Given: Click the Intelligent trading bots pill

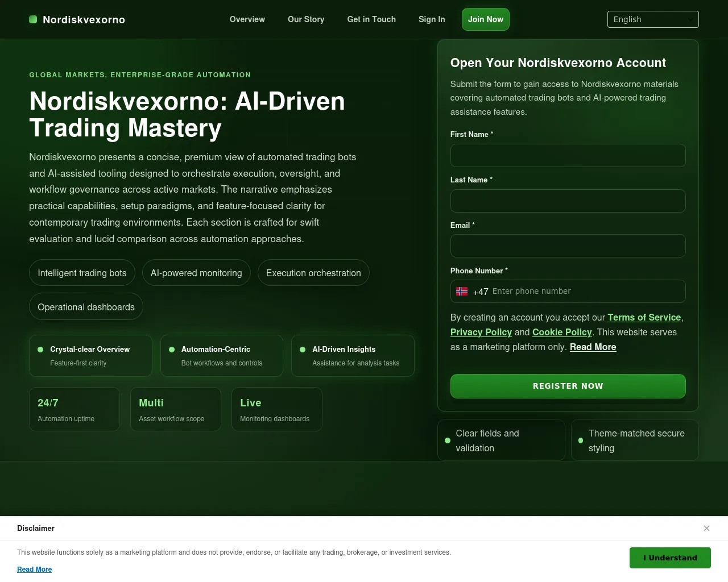Looking at the screenshot, I should 82,273.
